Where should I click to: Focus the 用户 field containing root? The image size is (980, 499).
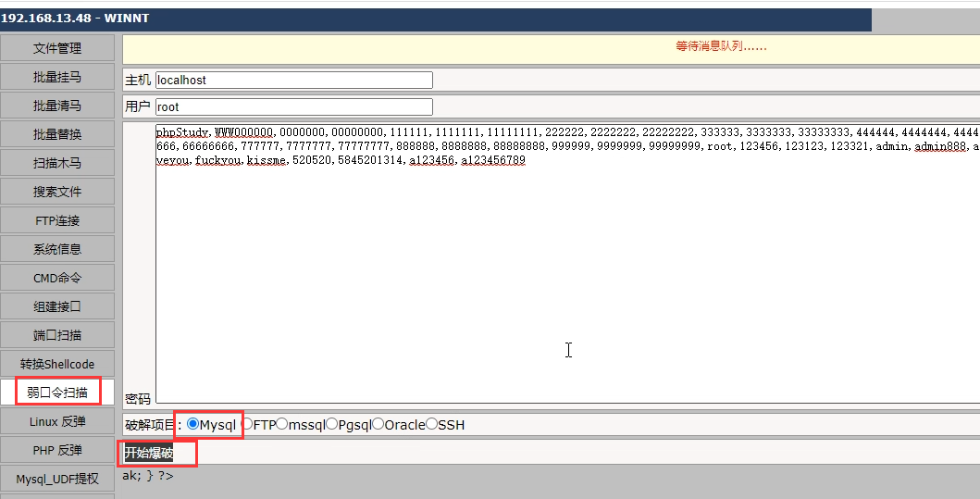(x=293, y=107)
